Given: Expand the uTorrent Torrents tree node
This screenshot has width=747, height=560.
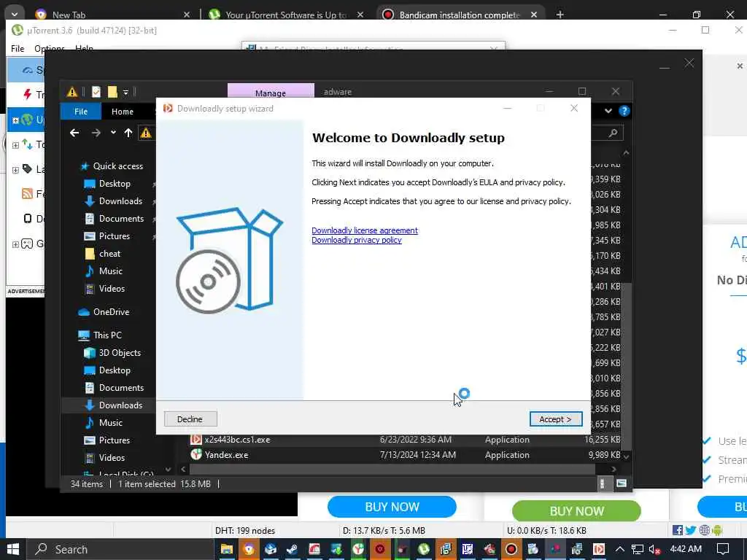Looking at the screenshot, I should (x=15, y=145).
